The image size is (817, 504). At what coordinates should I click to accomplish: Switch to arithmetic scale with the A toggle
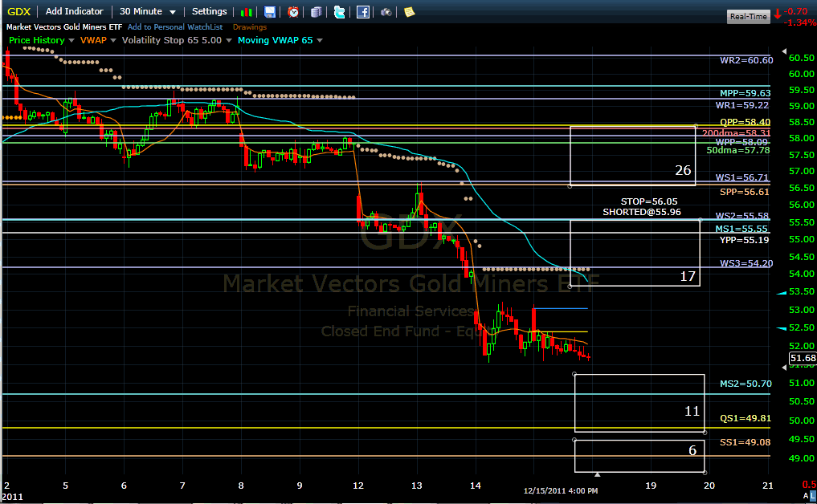[x=806, y=496]
